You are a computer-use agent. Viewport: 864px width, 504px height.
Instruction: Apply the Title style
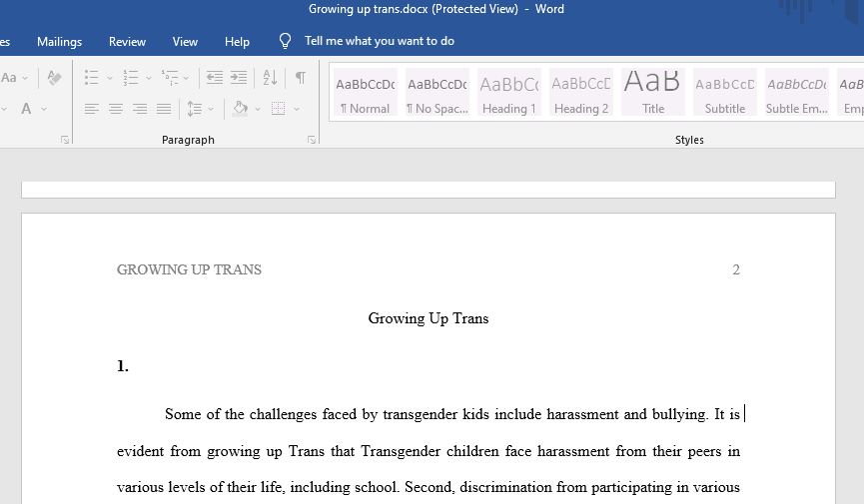pos(653,92)
